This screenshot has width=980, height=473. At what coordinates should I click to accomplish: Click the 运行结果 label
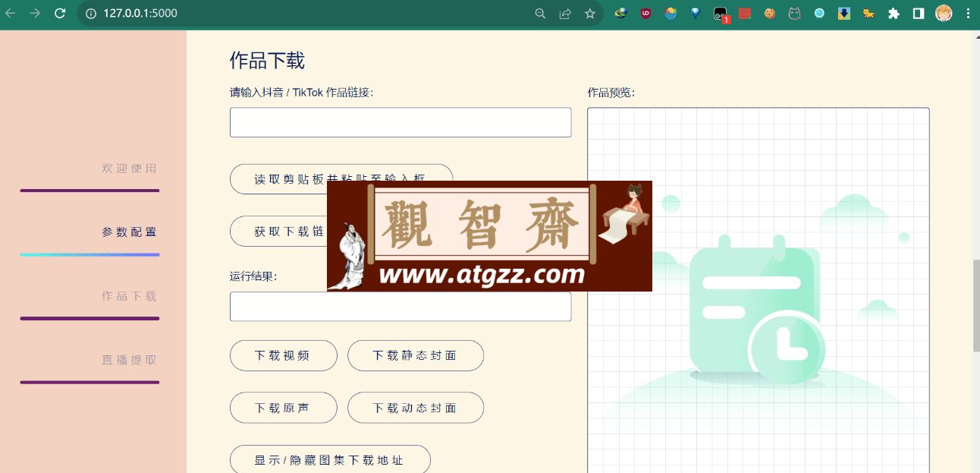click(254, 276)
